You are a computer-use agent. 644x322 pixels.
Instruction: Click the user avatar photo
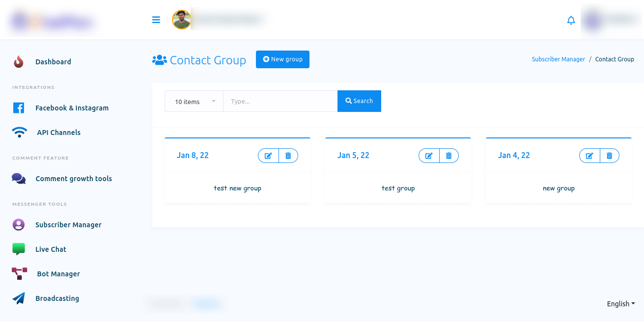(x=181, y=20)
